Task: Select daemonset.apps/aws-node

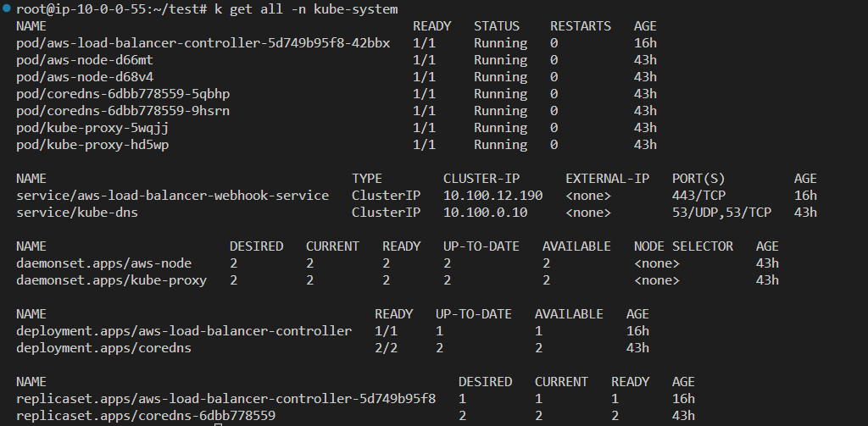Action: [104, 263]
